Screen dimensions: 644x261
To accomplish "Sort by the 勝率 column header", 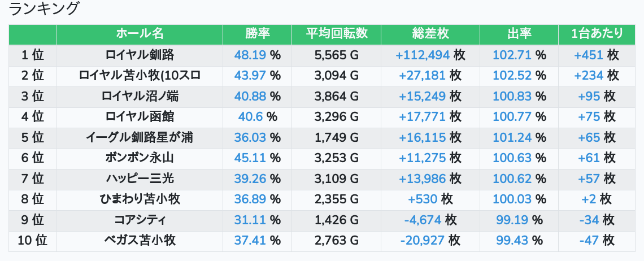I will coord(258,34).
